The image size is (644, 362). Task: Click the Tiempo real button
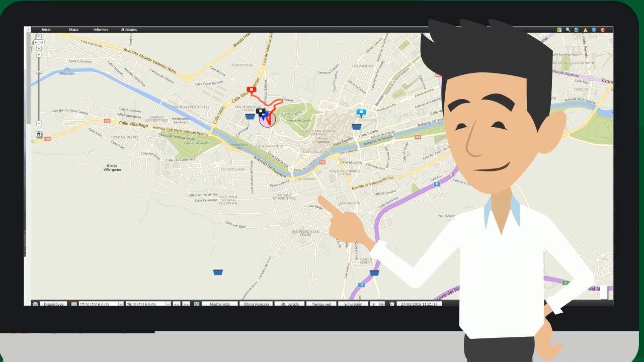click(321, 304)
